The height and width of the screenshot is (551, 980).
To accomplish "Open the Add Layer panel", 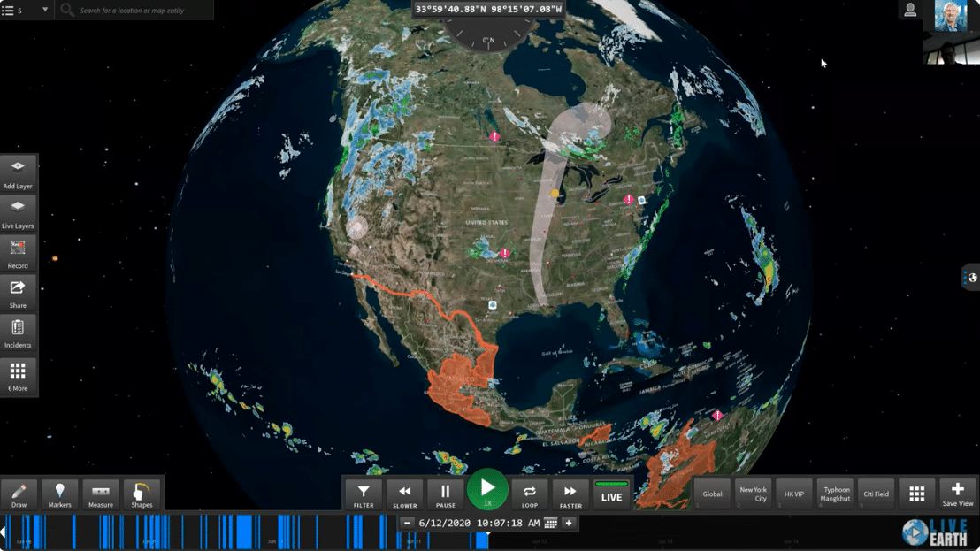I will [x=18, y=174].
